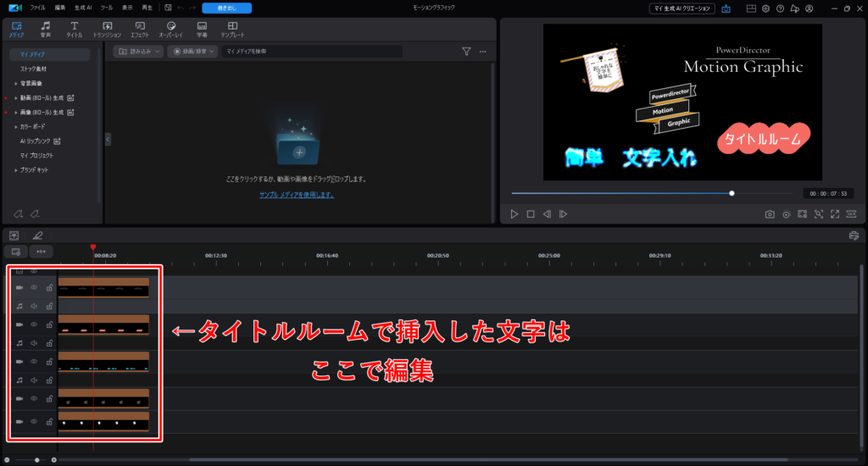
Task: Expand the 背景画像 tree item
Action: coord(15,83)
